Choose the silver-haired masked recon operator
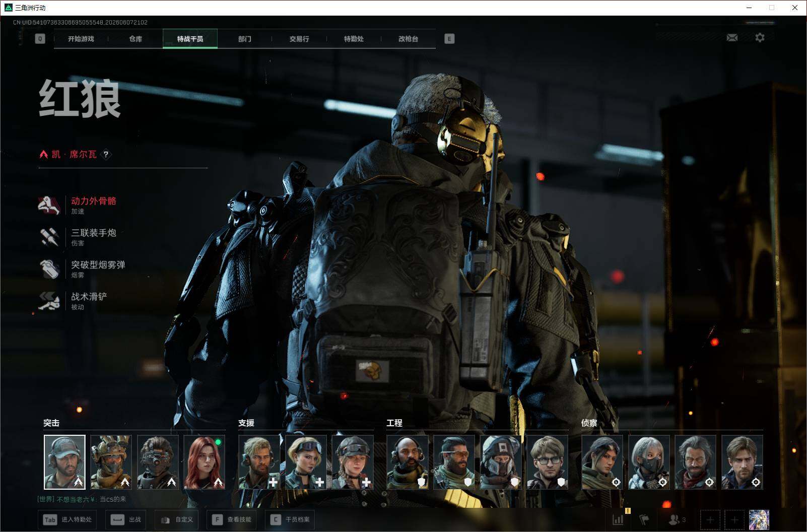 point(649,462)
